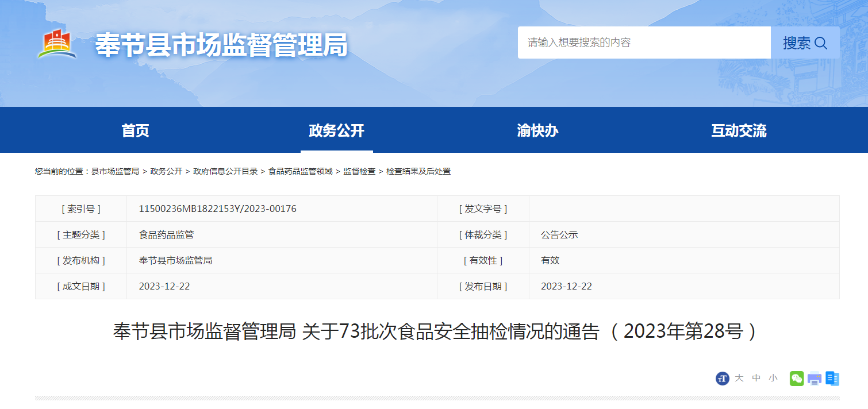
Task: Click the font size 'tT' icon
Action: pyautogui.click(x=722, y=378)
